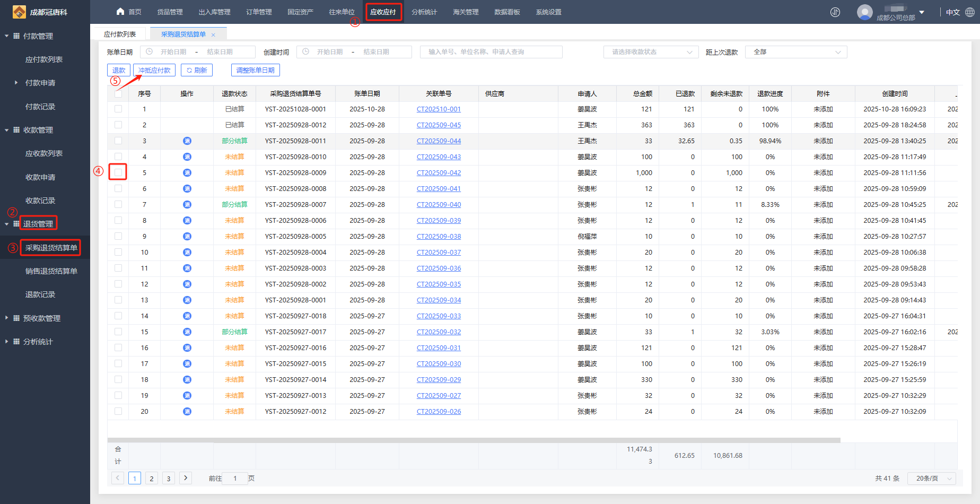Open the 请选择收款状态 dropdown

pyautogui.click(x=651, y=52)
